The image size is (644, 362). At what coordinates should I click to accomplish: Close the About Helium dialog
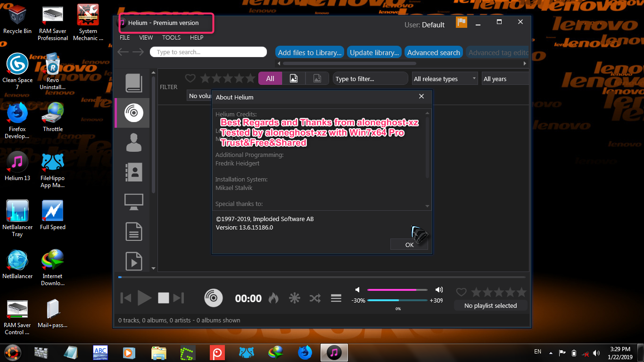coord(421,96)
